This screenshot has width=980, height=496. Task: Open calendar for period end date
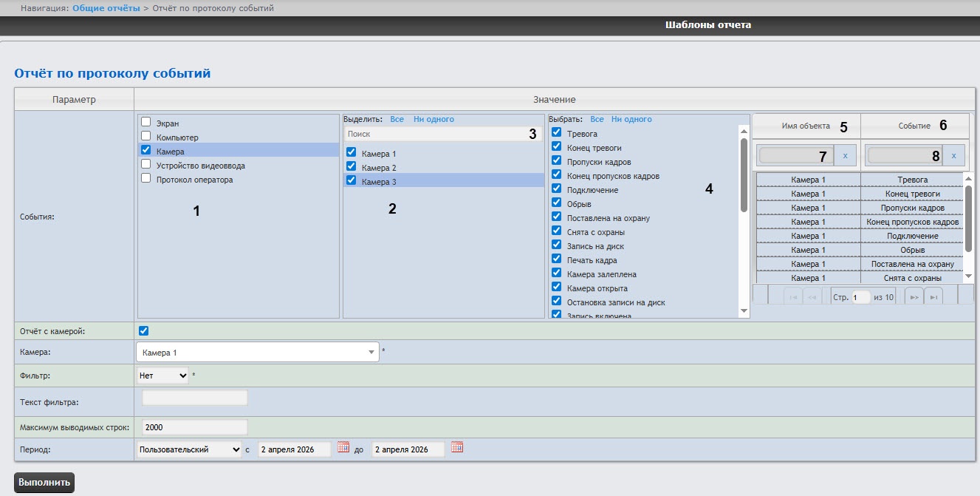457,447
